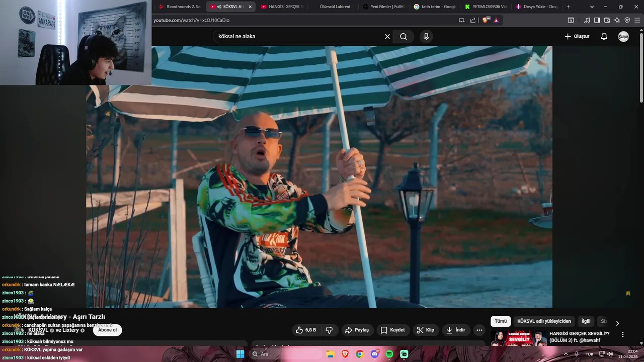Screen dimensions: 644x362
Task: Open the browser hamburger menu
Action: pos(637,20)
